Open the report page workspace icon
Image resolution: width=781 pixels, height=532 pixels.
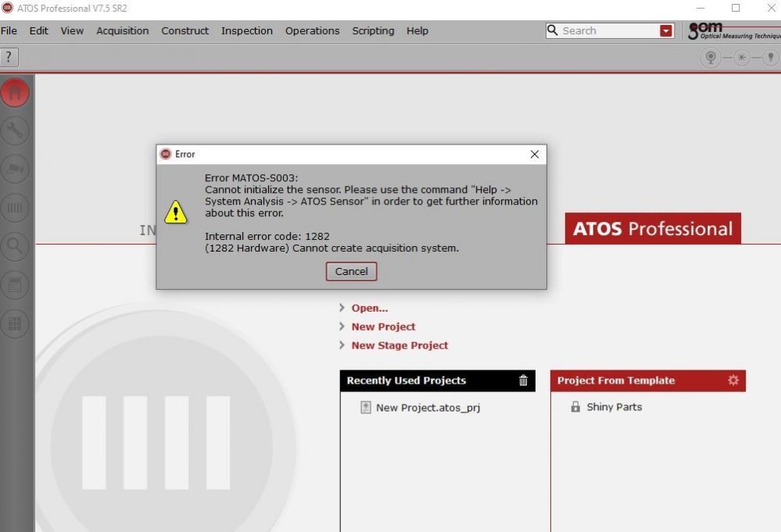pos(15,285)
